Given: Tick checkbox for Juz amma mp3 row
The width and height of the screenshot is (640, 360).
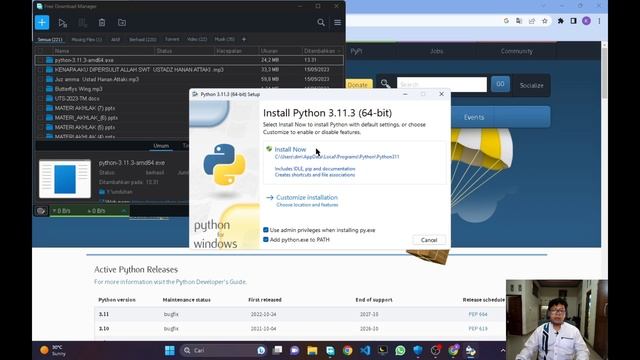Looking at the screenshot, I should pyautogui.click(x=40, y=79).
